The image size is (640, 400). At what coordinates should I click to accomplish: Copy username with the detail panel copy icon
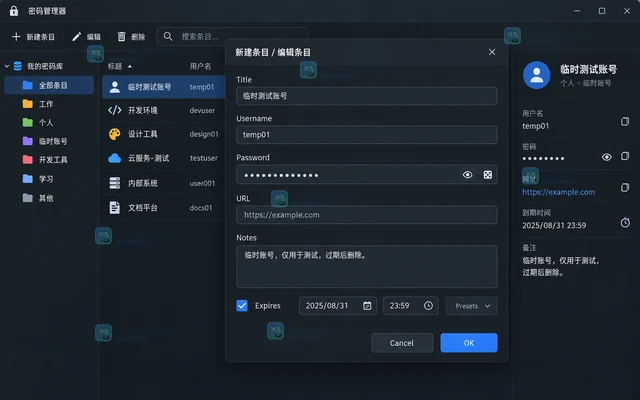(x=624, y=121)
